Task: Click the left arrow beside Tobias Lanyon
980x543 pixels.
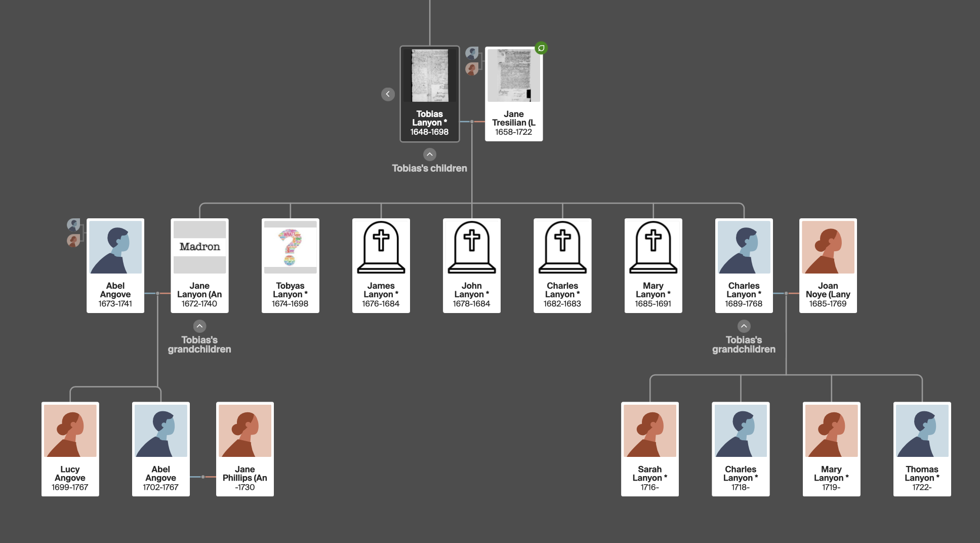Action: click(x=388, y=94)
